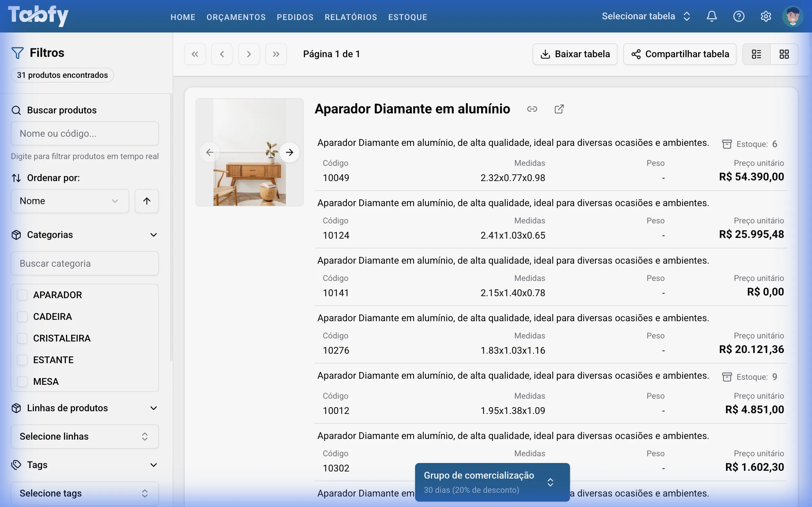
Task: Download the table via Baixar tabela
Action: click(x=574, y=54)
